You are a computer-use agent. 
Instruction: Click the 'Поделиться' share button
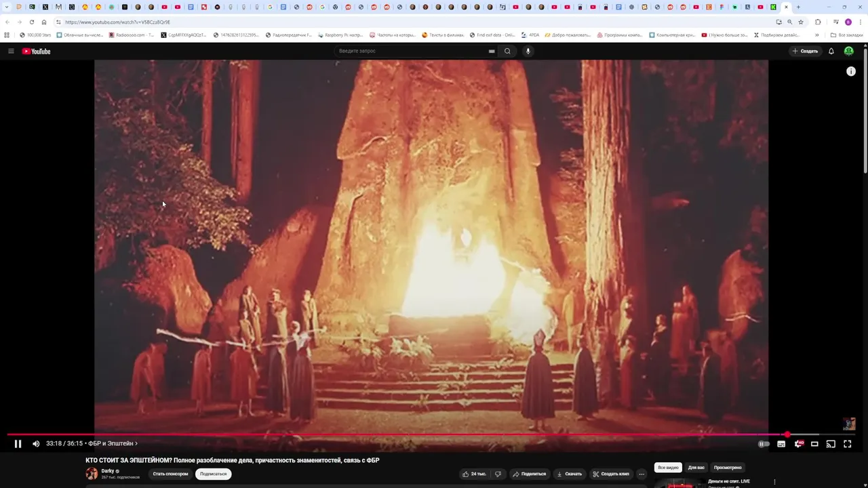click(x=530, y=474)
